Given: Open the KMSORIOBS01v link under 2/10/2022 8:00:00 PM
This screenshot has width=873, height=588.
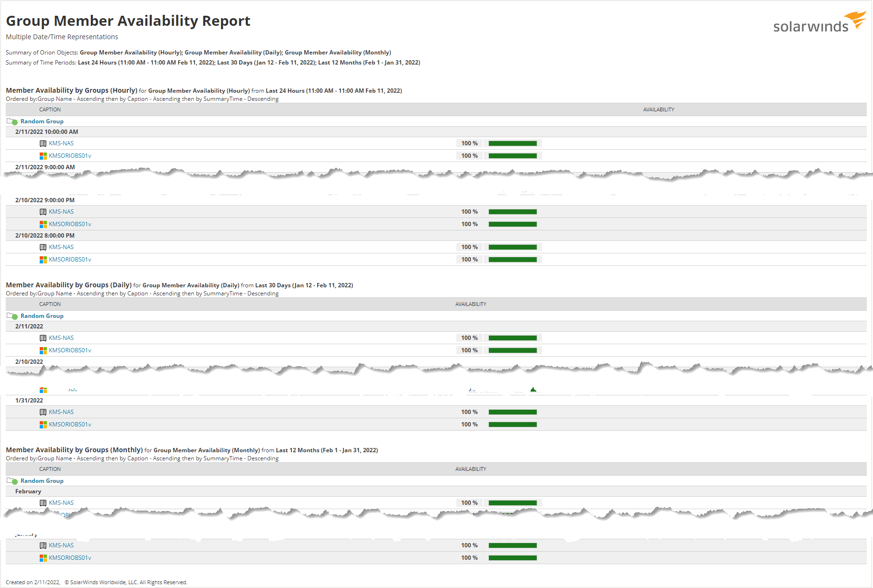Looking at the screenshot, I should 70,260.
